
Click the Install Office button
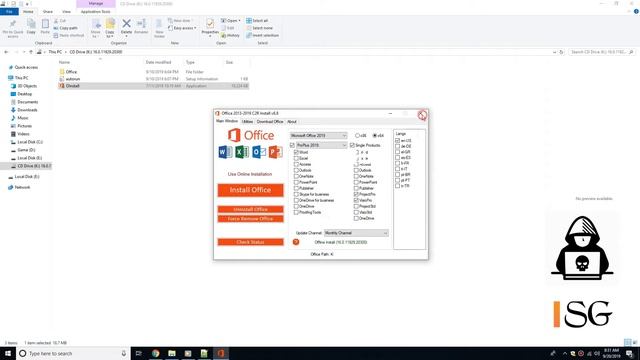[x=250, y=190]
